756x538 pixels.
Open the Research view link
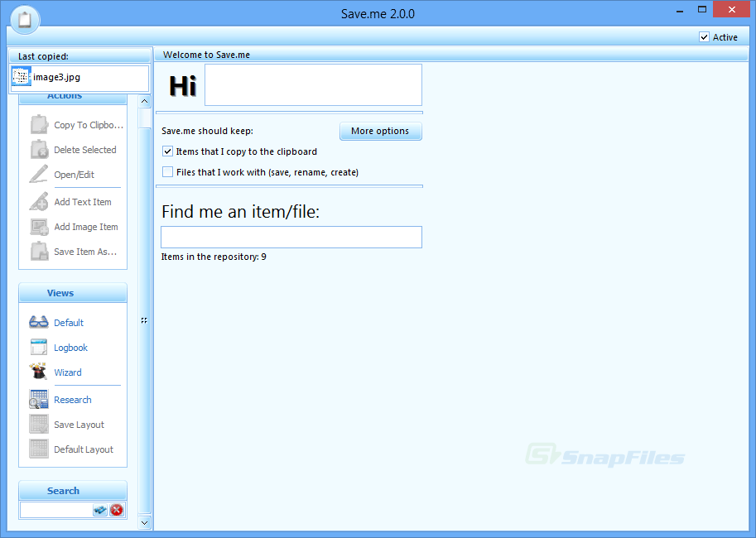pos(72,400)
